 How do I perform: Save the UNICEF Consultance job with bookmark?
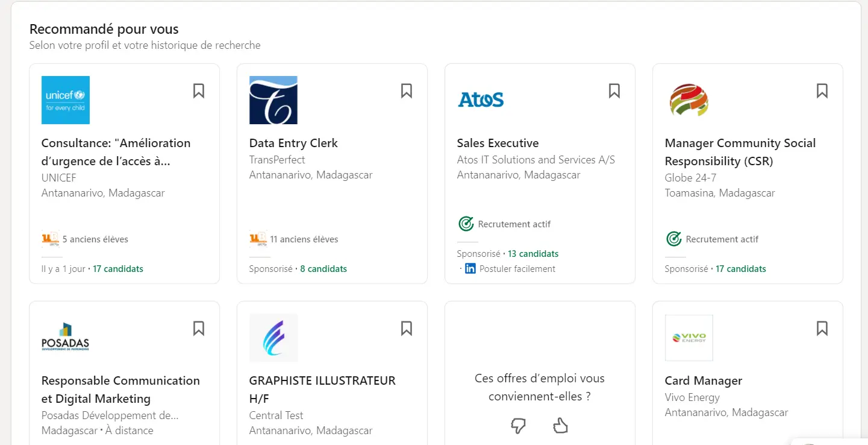point(199,91)
